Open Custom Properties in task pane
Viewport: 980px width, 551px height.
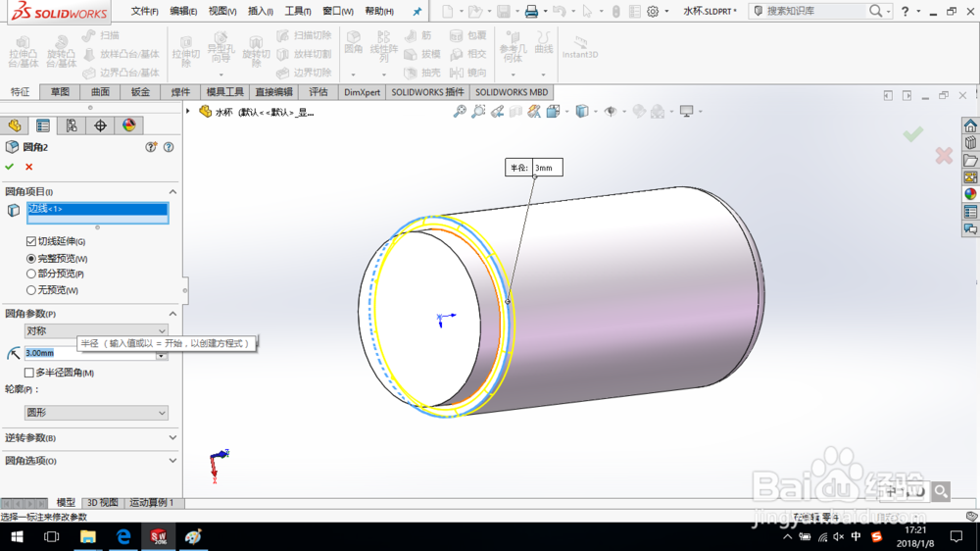[970, 212]
